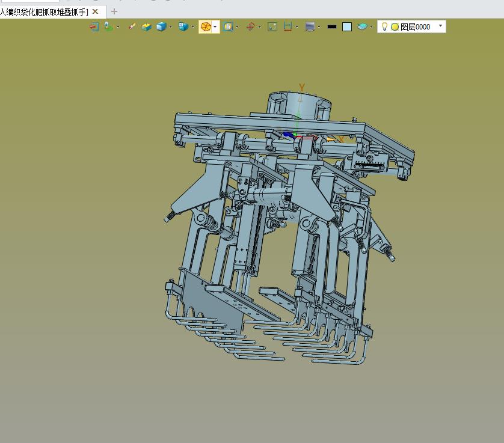Click the yellow circle layer color indicator
Screen dimensions: 504x443
395,27
